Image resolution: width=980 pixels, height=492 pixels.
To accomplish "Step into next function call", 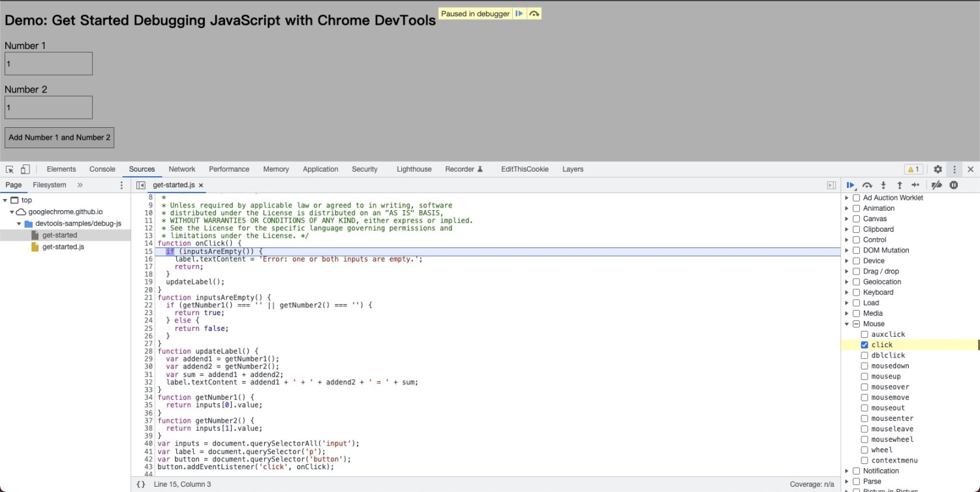I will point(883,185).
